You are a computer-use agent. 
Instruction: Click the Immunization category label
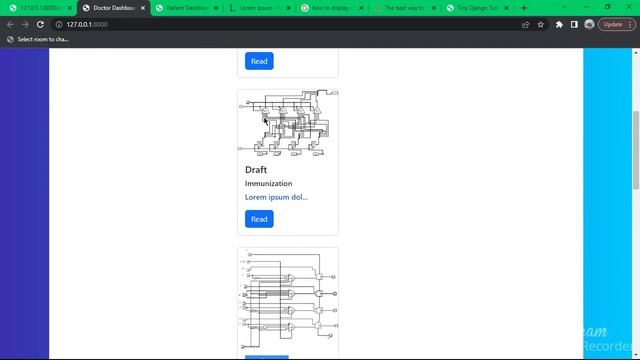click(269, 184)
